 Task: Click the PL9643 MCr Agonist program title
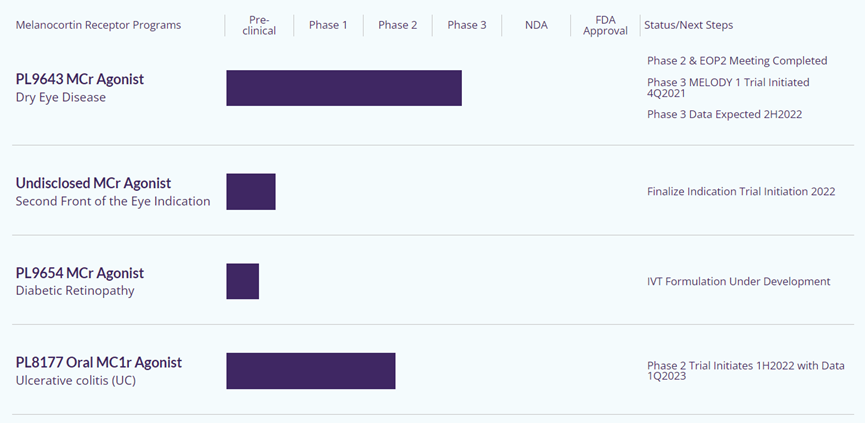click(87, 79)
